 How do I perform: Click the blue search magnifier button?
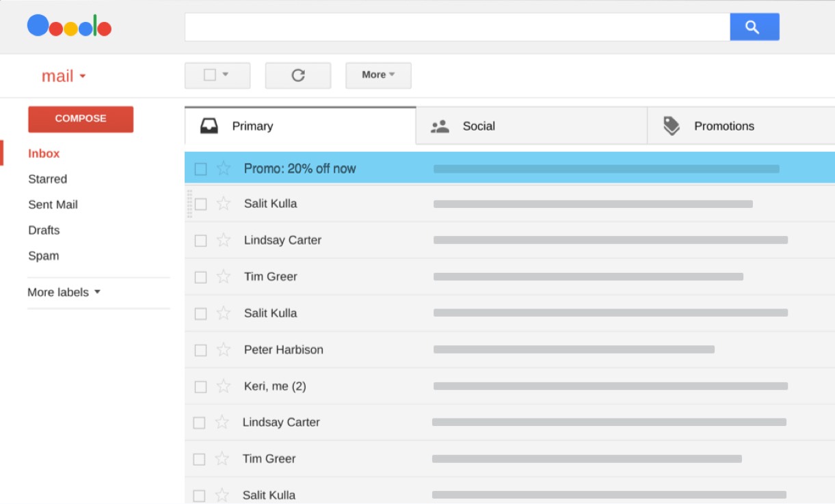(x=754, y=27)
